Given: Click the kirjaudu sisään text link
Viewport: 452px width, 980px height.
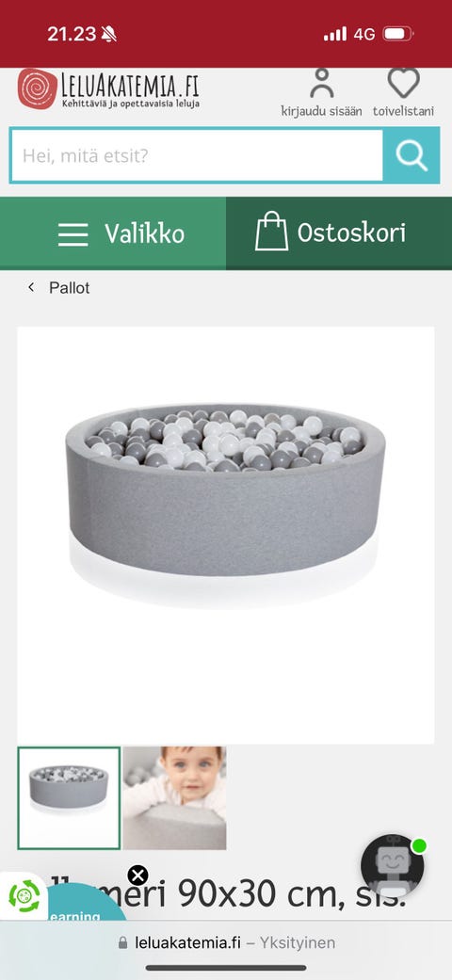Looking at the screenshot, I should 321,111.
